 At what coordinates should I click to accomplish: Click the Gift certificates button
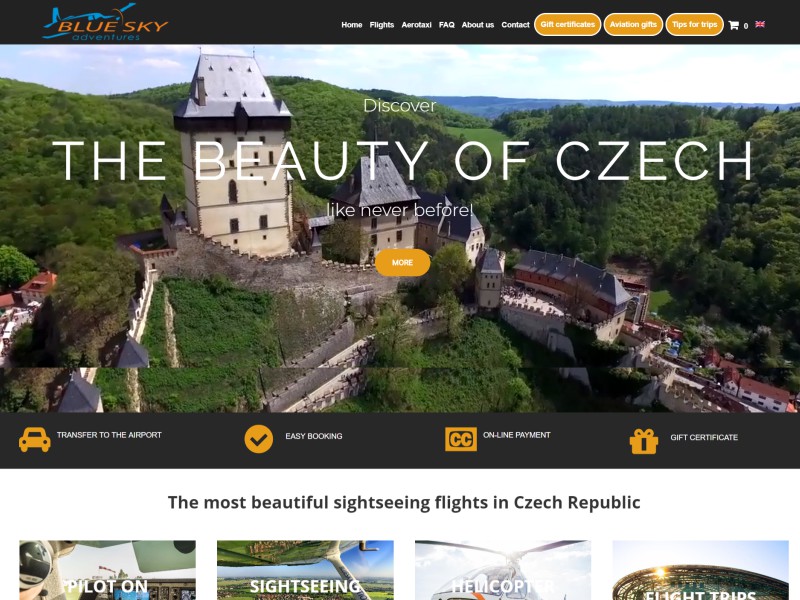coord(567,24)
